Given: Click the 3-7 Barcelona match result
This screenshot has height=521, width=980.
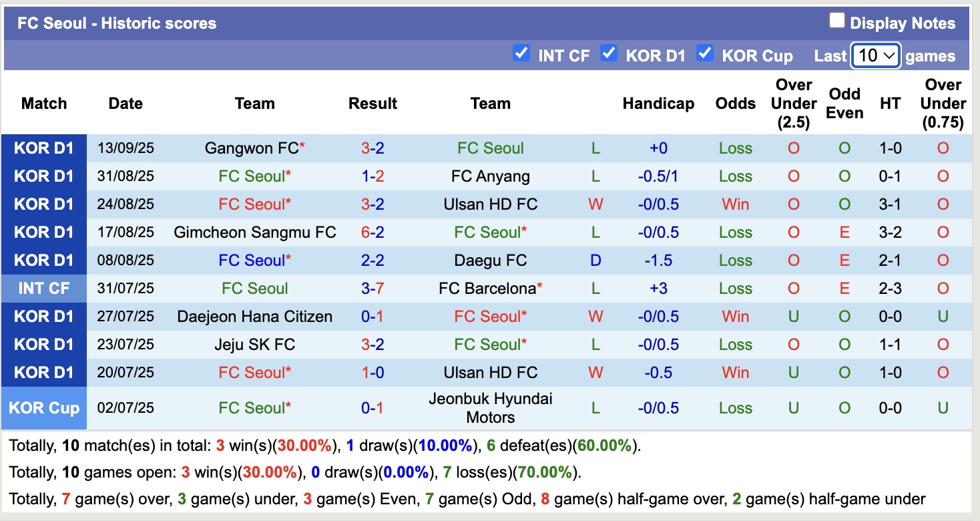Looking at the screenshot, I should 373,288.
